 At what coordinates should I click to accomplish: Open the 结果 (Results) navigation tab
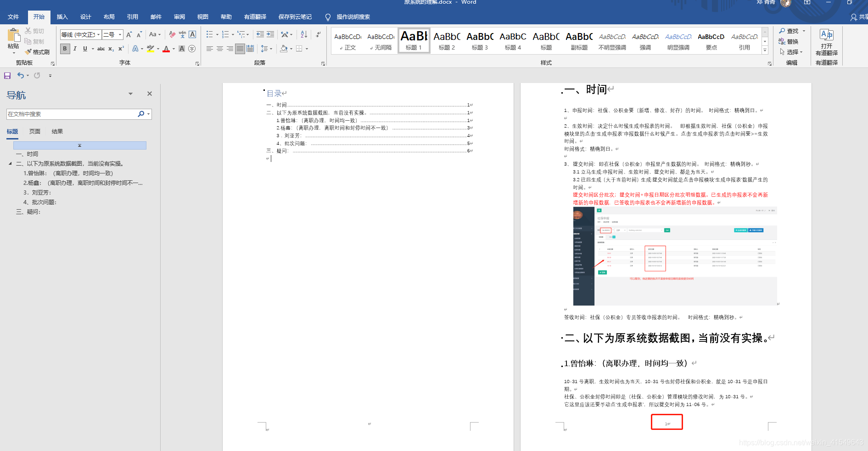57,132
